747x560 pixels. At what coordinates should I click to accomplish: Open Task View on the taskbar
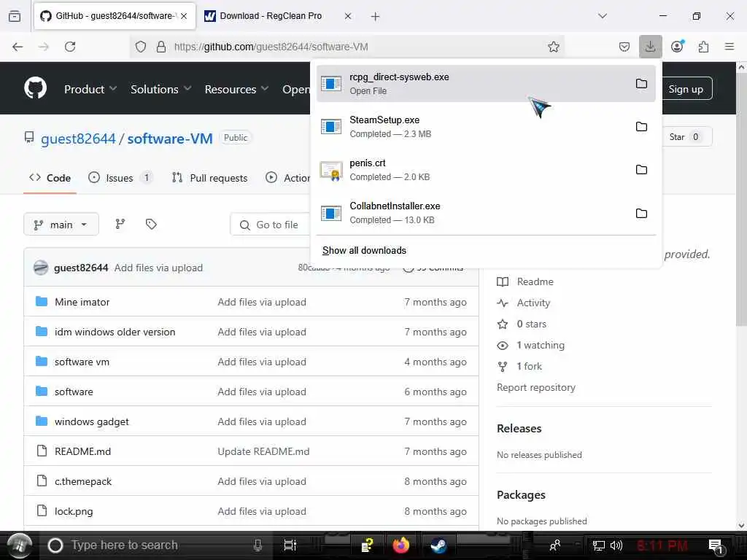[x=290, y=545]
